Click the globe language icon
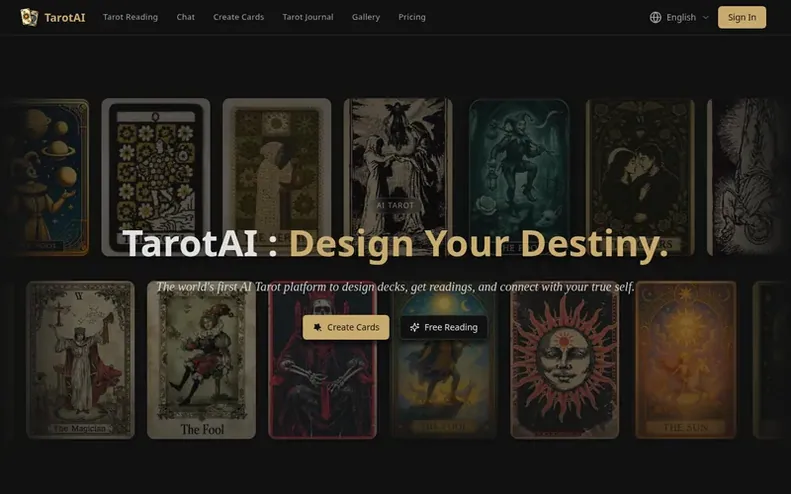 655,17
